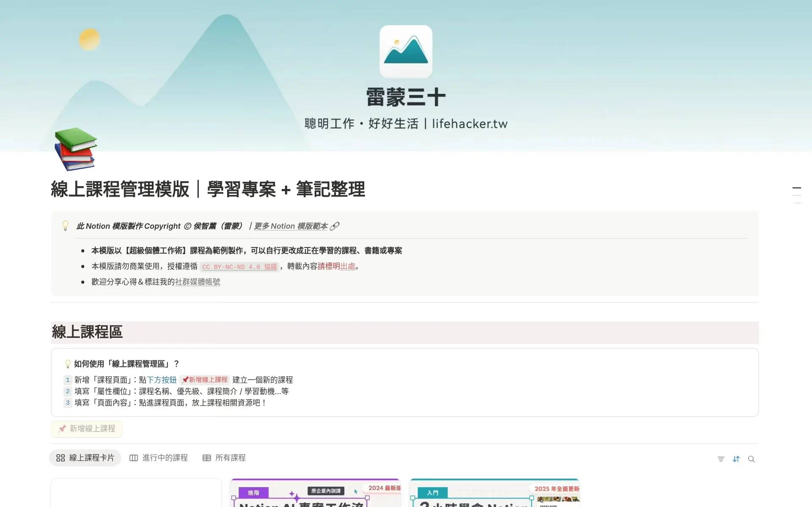
Task: Open the 所有課程 table view tab
Action: click(224, 458)
